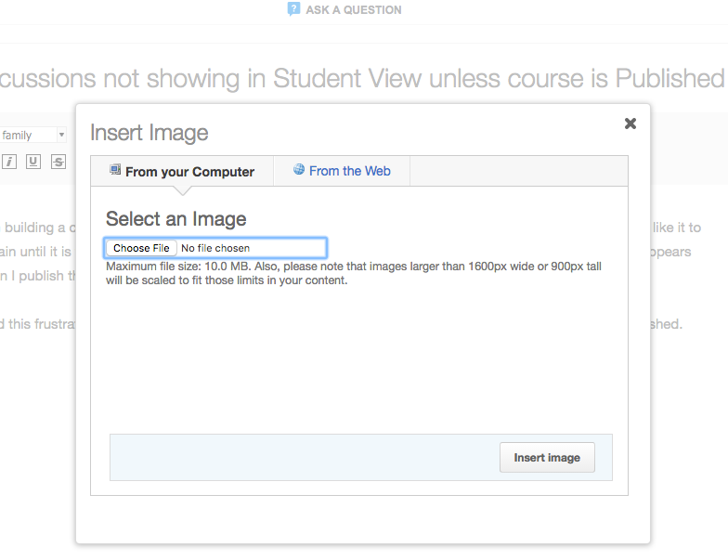The width and height of the screenshot is (728, 560).
Task: Click the Insert Image dialog title
Action: click(x=149, y=133)
